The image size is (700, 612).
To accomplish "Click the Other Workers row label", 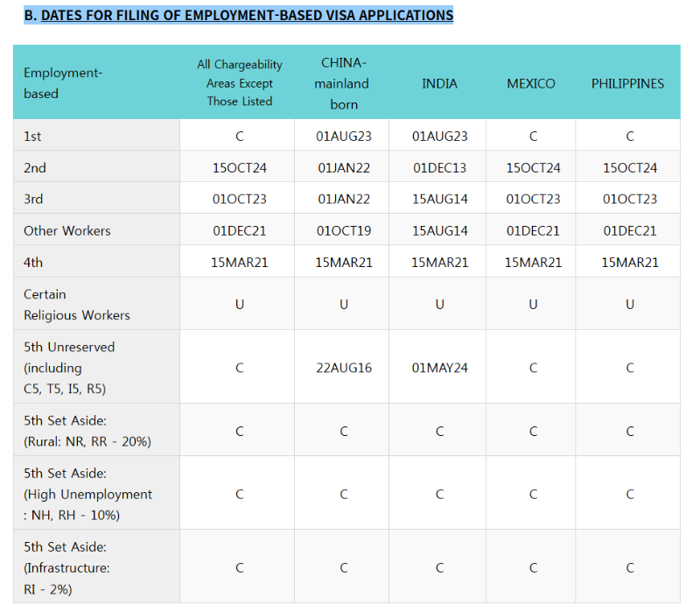I will pyautogui.click(x=67, y=231).
